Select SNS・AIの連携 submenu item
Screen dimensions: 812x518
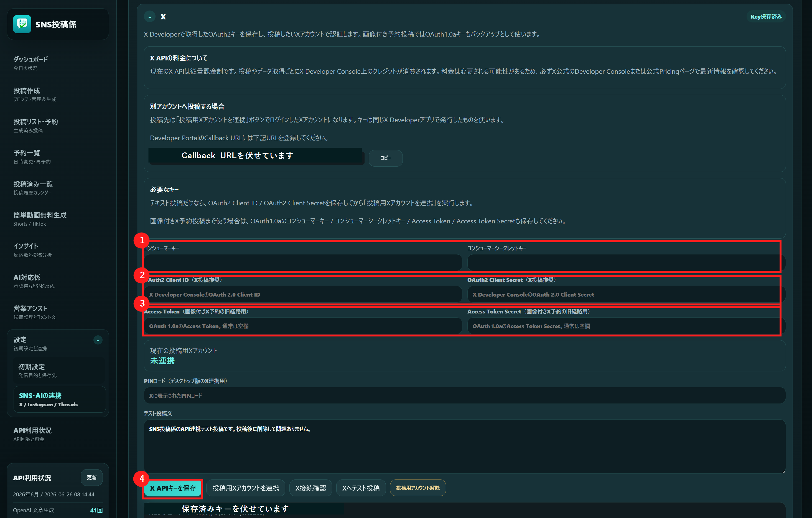coord(59,399)
